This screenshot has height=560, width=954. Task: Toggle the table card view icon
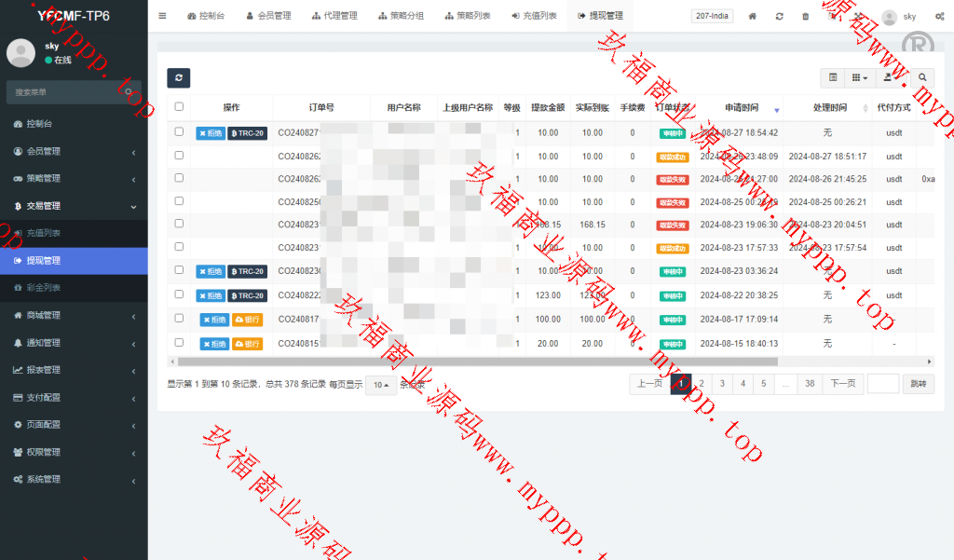point(833,78)
